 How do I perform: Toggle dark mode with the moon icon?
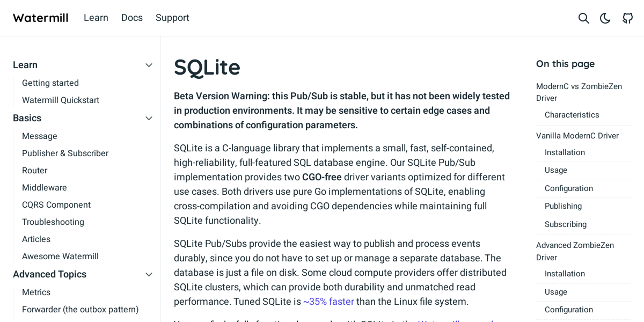coord(605,18)
